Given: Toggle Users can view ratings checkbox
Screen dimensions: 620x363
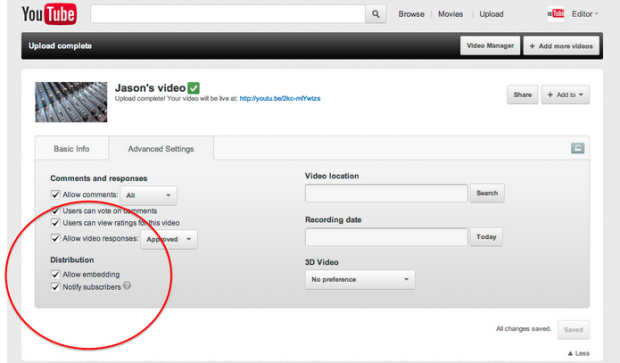Looking at the screenshot, I should coord(55,223).
